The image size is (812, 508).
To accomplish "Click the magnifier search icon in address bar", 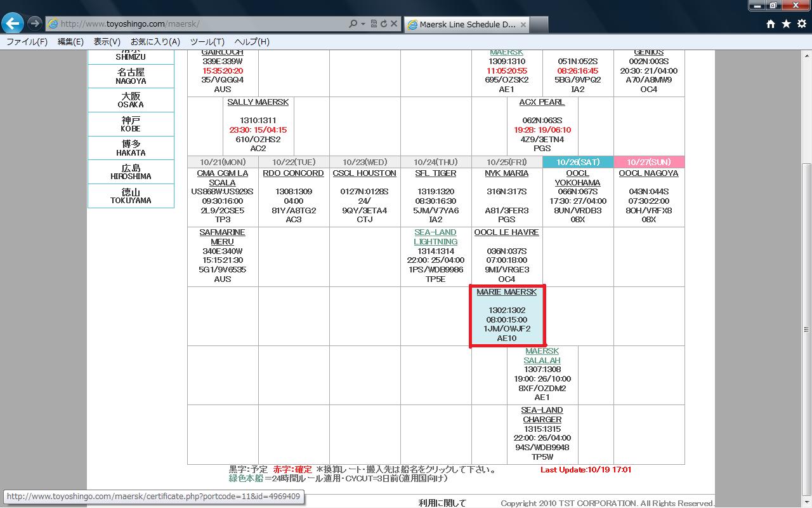I will pyautogui.click(x=353, y=24).
